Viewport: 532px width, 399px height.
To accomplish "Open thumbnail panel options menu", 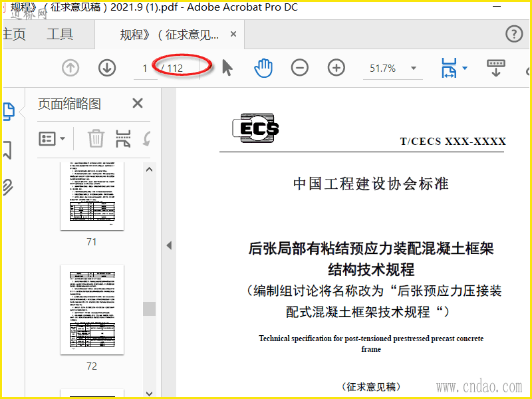I will pos(52,138).
